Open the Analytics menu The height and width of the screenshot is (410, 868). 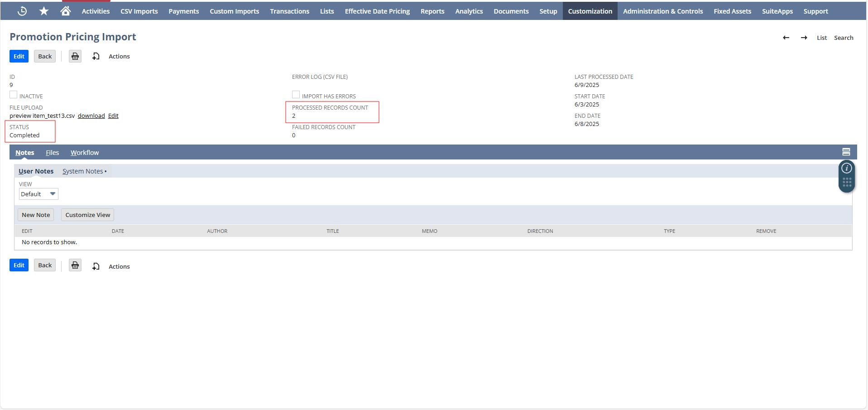(x=469, y=11)
